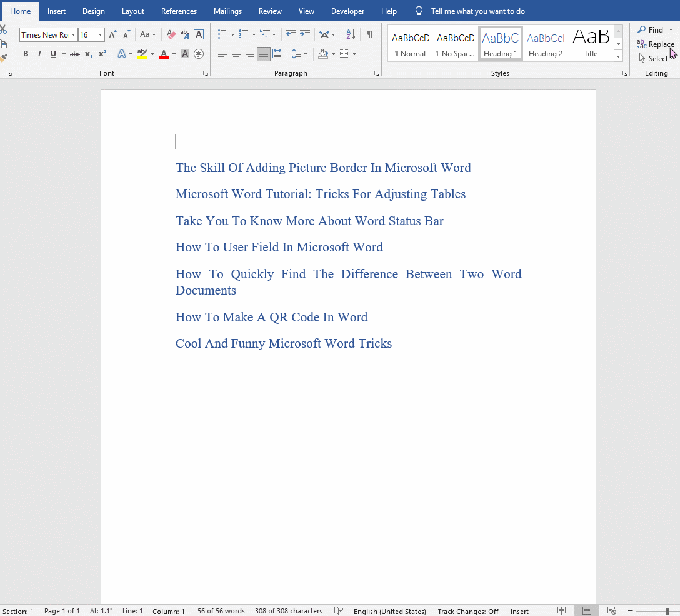Click Enclose Characters icon
The height and width of the screenshot is (616, 680).
pyautogui.click(x=199, y=54)
